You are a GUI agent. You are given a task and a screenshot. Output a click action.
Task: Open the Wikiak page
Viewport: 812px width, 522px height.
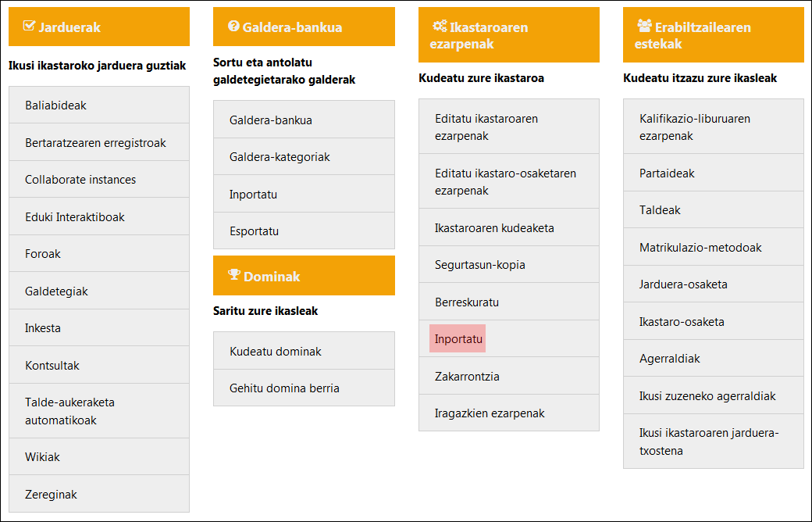[42, 457]
